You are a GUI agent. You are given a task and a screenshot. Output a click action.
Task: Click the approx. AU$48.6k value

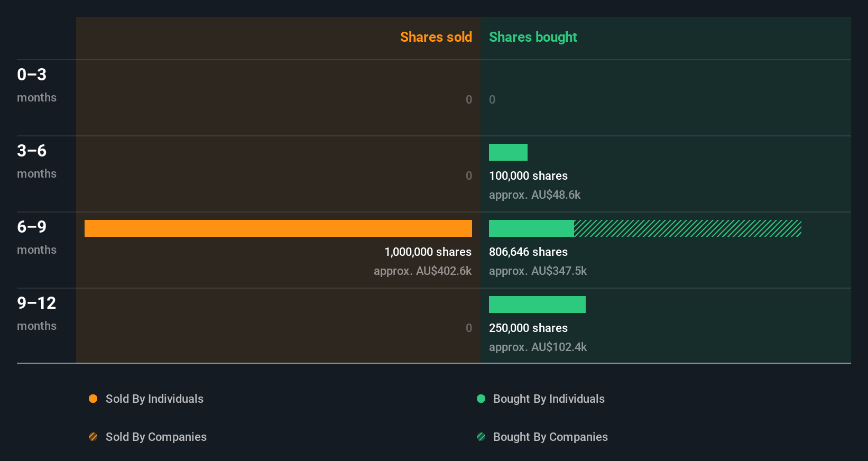[534, 195]
